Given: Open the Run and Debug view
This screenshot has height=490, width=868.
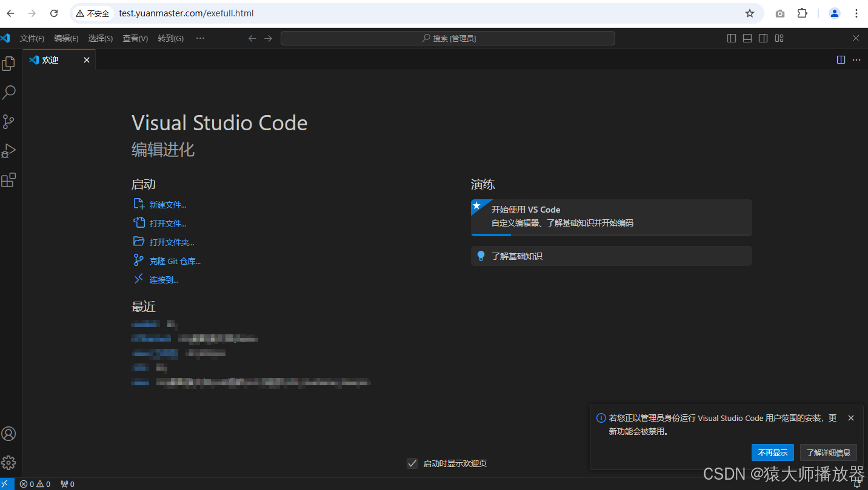Looking at the screenshot, I should [x=8, y=150].
